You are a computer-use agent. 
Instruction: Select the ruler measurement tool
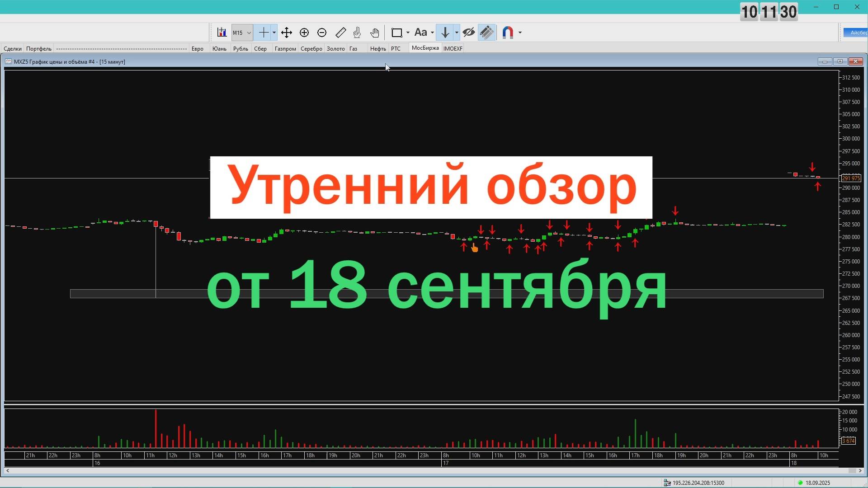click(340, 32)
